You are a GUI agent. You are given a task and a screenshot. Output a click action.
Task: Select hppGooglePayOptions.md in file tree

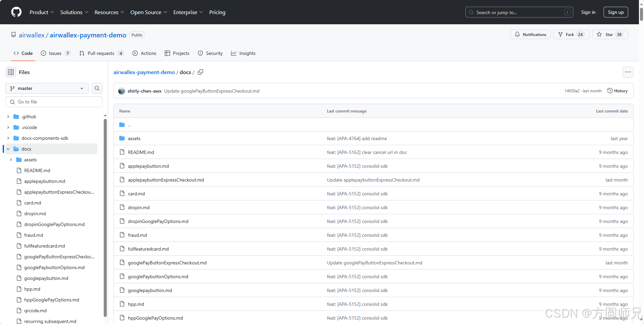point(51,300)
